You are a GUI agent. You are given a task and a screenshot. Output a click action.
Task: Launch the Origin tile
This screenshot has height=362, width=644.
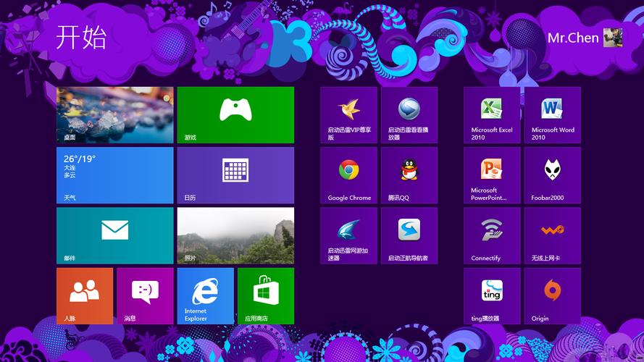pos(553,296)
